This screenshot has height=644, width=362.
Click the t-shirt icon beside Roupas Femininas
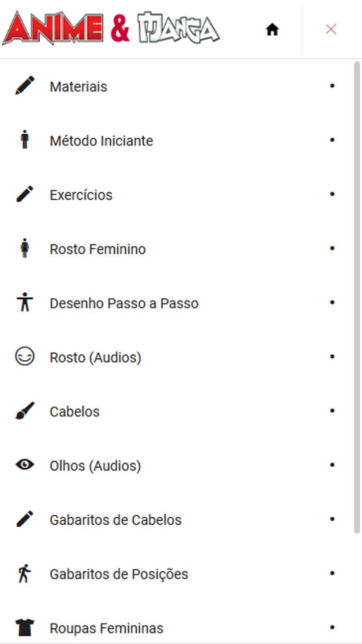point(25,627)
